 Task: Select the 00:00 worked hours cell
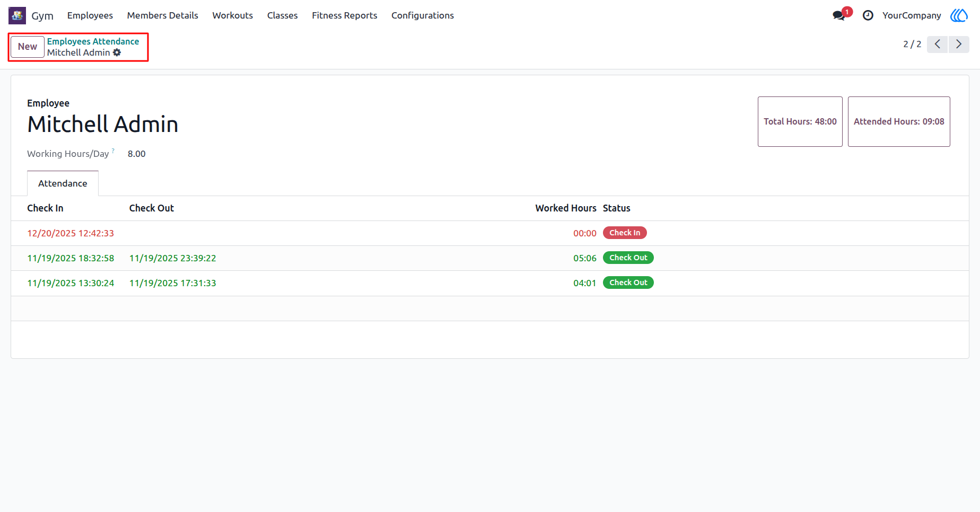(585, 233)
